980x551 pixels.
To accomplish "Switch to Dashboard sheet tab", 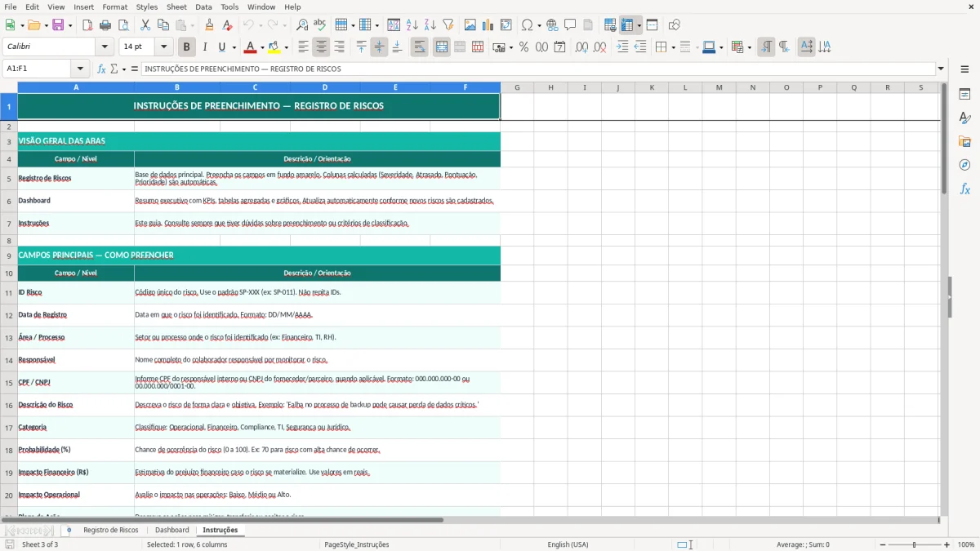I will coord(171,531).
